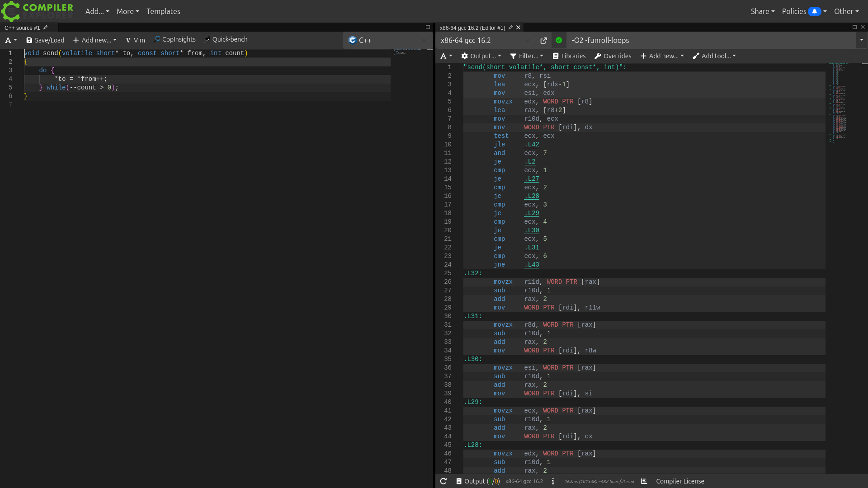Open the Policies menu
The image size is (868, 488).
tap(794, 11)
